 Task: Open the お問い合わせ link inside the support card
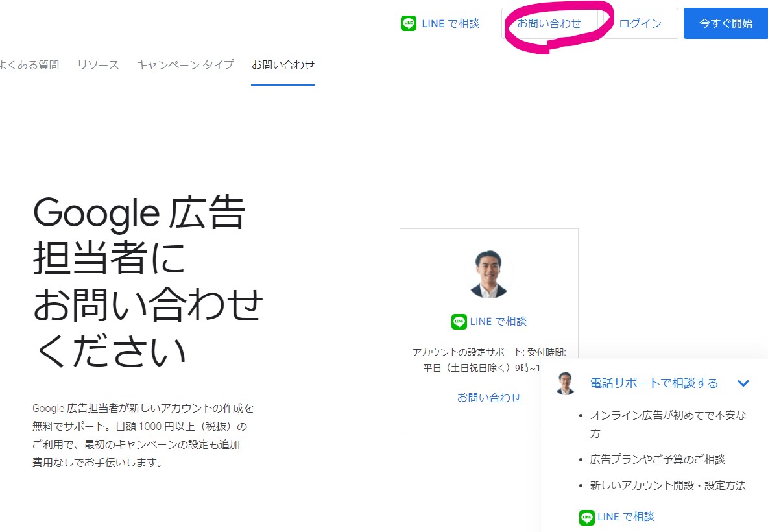(489, 398)
